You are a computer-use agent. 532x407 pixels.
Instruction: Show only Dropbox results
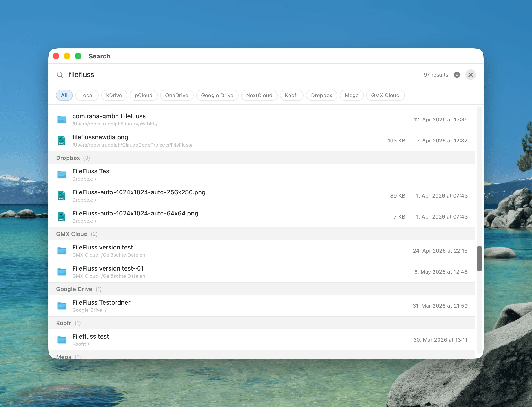pos(322,95)
